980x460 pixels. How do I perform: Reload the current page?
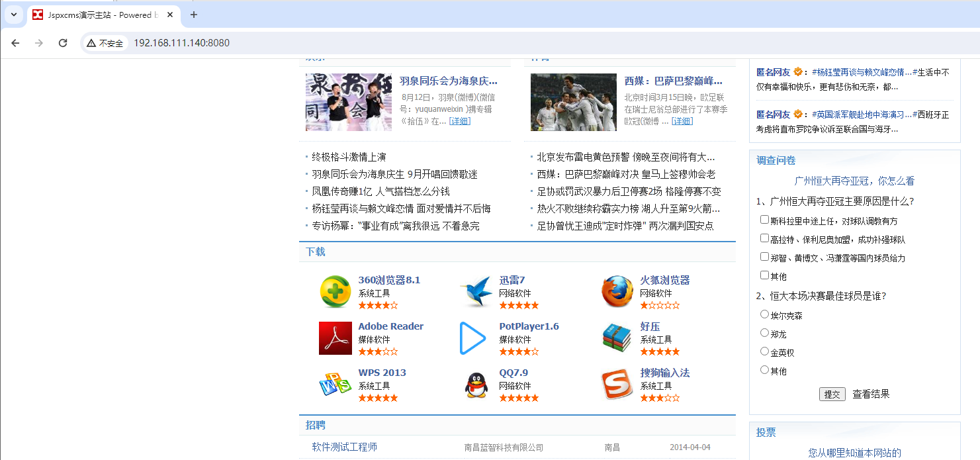tap(63, 43)
